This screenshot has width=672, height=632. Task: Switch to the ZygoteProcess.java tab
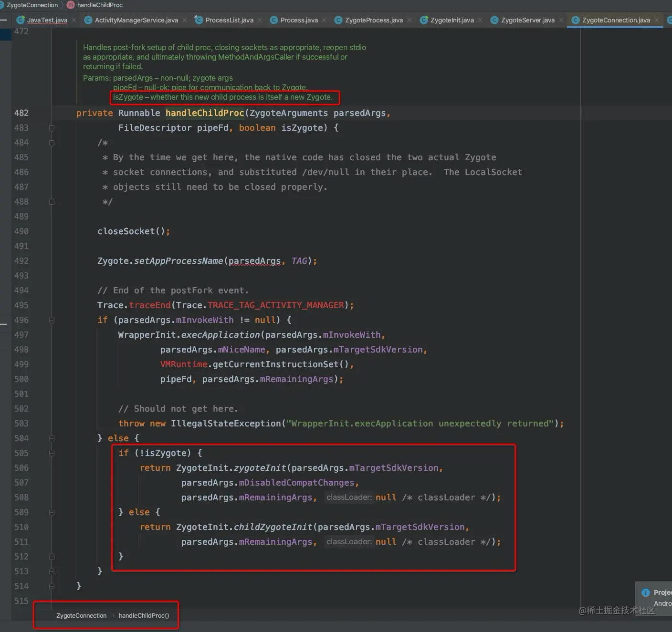(x=374, y=20)
